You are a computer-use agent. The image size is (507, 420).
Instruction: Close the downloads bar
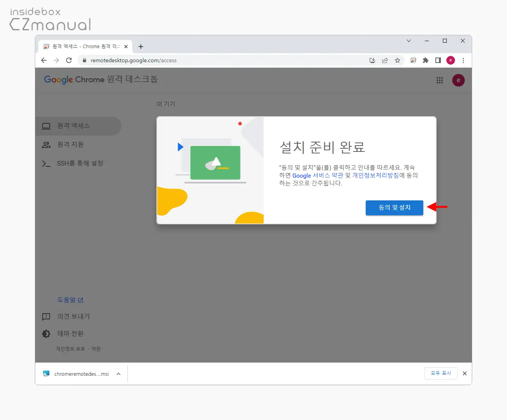click(465, 373)
